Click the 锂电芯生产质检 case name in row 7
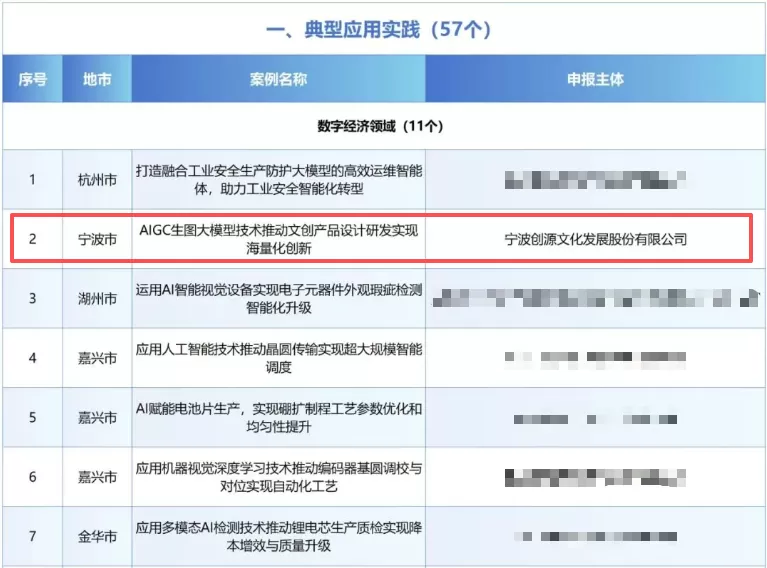Image resolution: width=767 pixels, height=568 pixels. coord(278,536)
